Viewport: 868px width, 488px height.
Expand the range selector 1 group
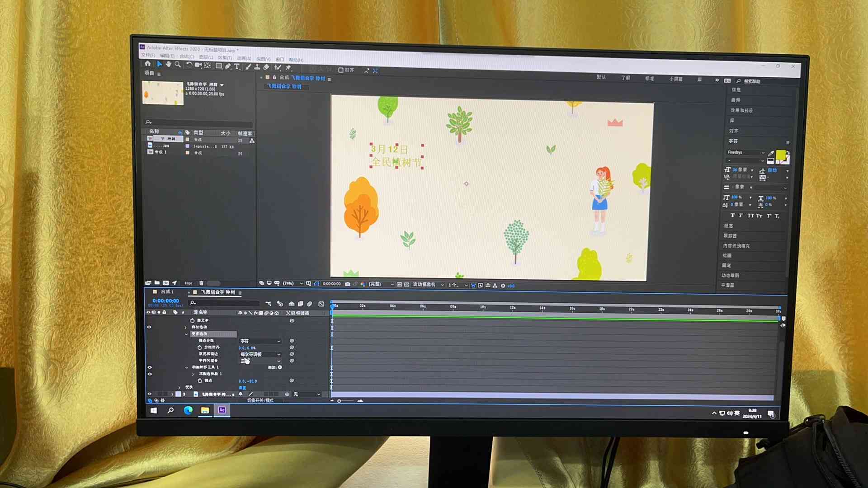193,374
